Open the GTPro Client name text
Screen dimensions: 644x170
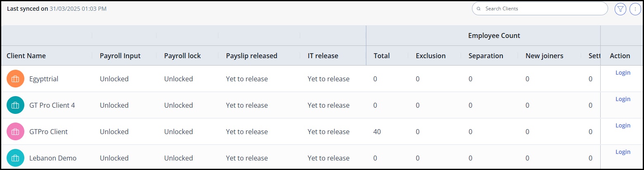(x=48, y=132)
